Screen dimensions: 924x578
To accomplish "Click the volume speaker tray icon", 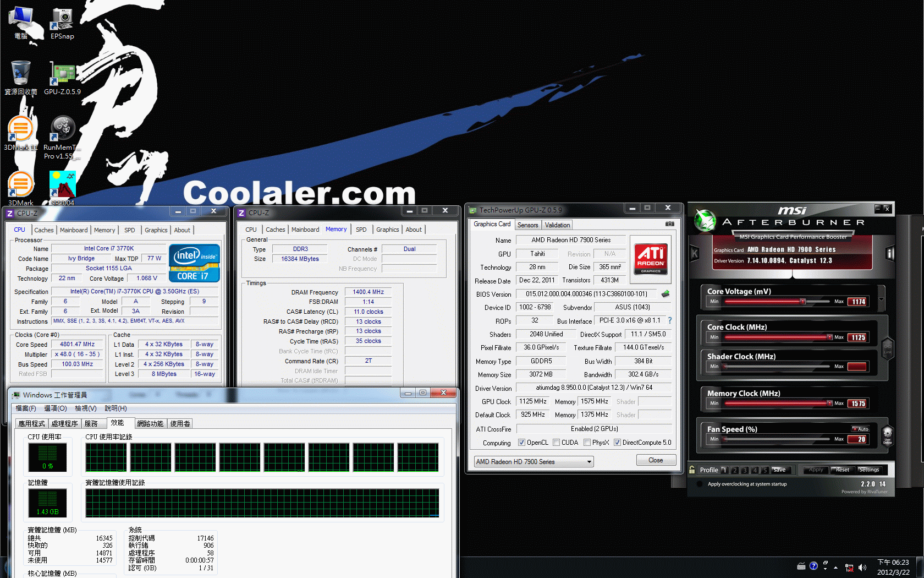I will pyautogui.click(x=862, y=568).
